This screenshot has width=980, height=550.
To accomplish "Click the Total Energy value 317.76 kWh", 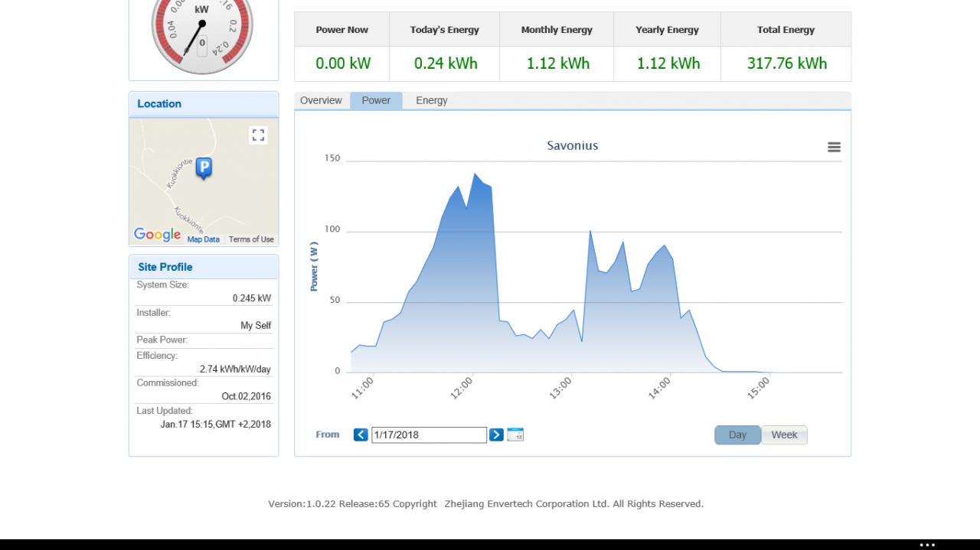I will [787, 63].
